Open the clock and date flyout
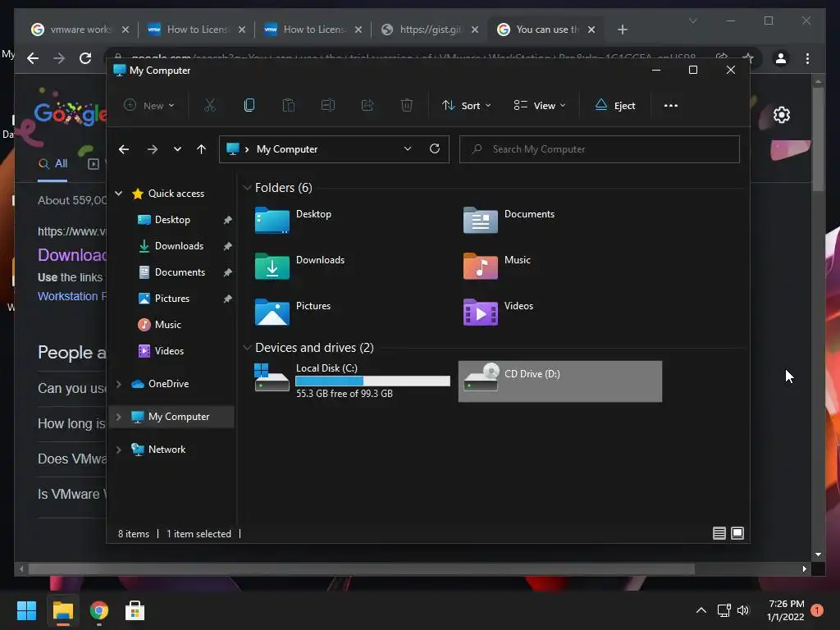 785,610
